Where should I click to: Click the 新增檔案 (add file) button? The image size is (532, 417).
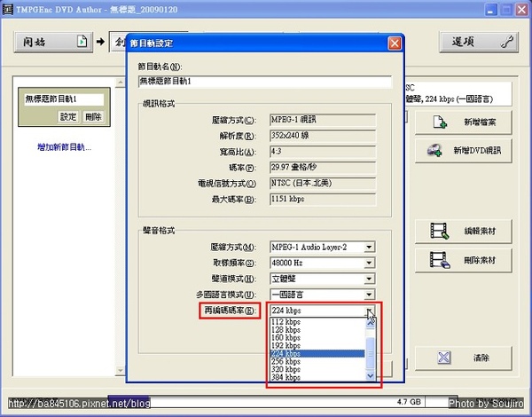pyautogui.click(x=463, y=122)
